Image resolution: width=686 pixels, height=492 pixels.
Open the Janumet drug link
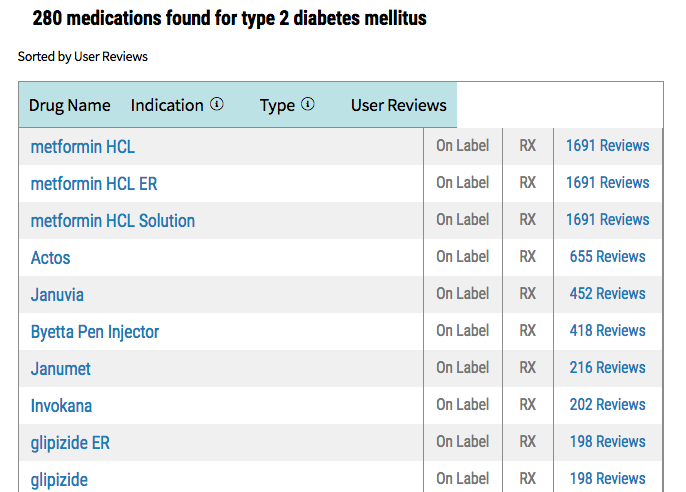click(60, 369)
